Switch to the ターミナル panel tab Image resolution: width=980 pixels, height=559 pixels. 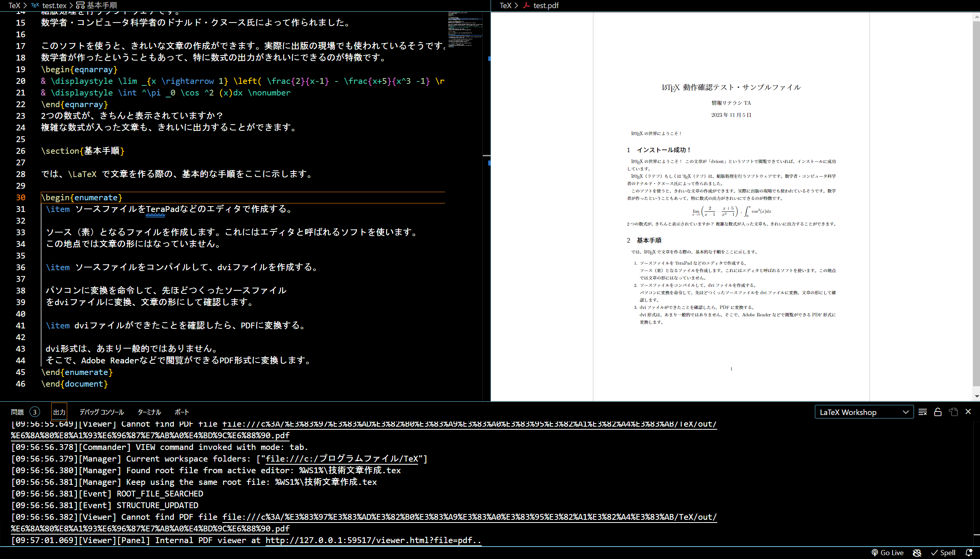[x=149, y=412]
